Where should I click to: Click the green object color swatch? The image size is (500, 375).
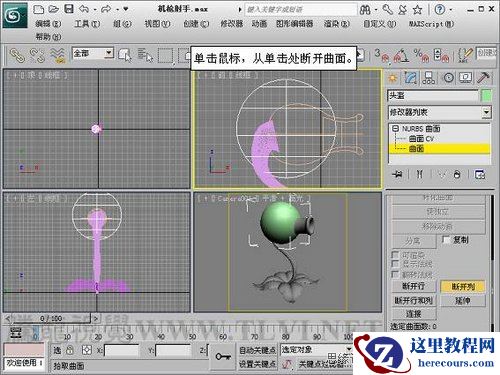coord(486,96)
